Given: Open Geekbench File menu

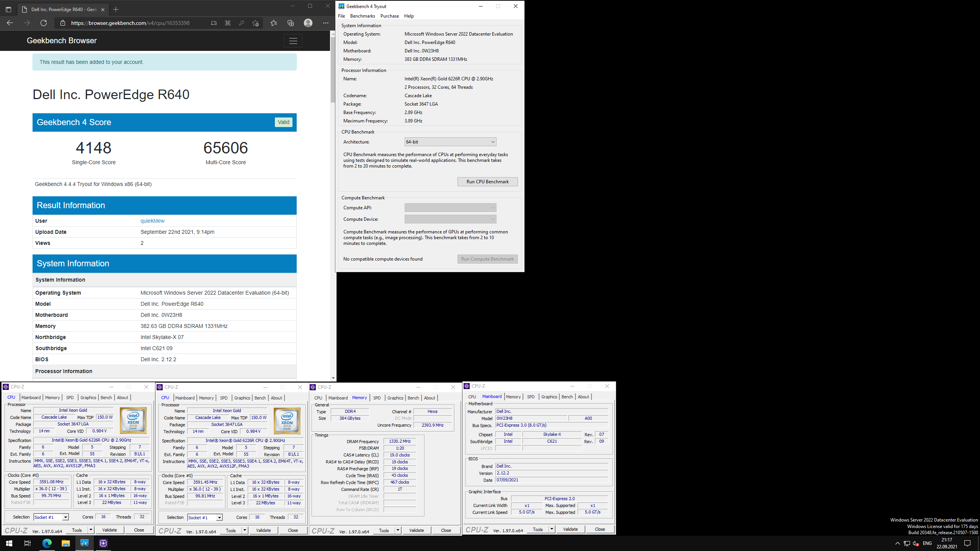Looking at the screenshot, I should pos(341,16).
